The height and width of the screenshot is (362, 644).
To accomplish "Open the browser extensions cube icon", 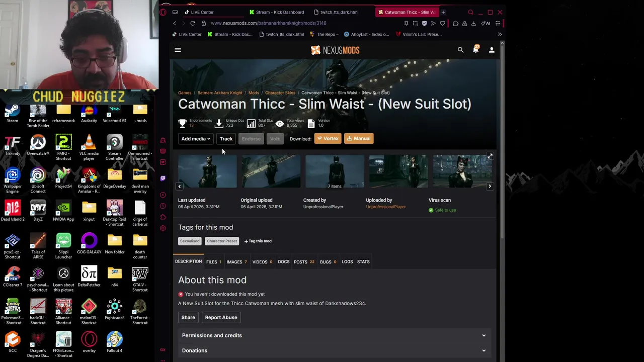I will point(455,23).
